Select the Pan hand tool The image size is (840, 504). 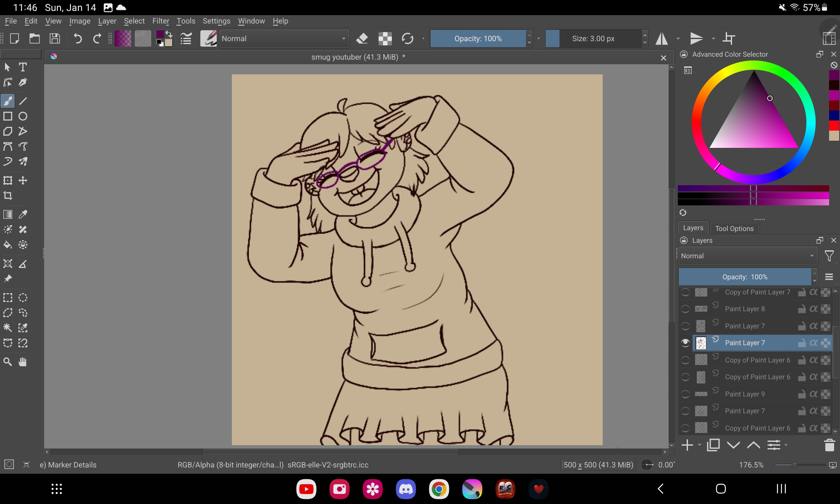[x=23, y=362]
